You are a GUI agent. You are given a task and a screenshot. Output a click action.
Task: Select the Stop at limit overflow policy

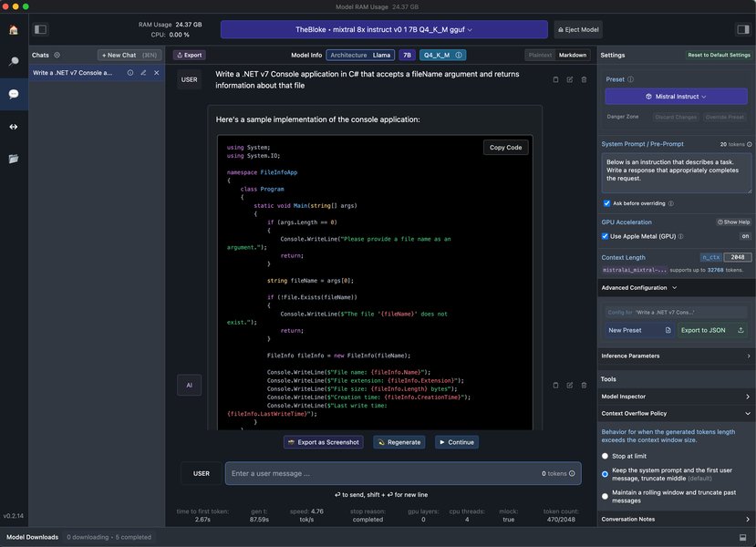[606, 456]
